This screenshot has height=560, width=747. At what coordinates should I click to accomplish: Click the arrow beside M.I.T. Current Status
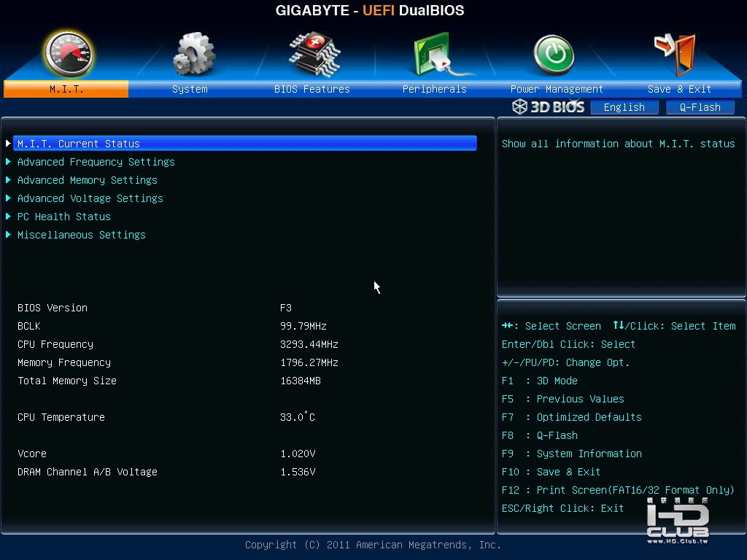(8, 144)
